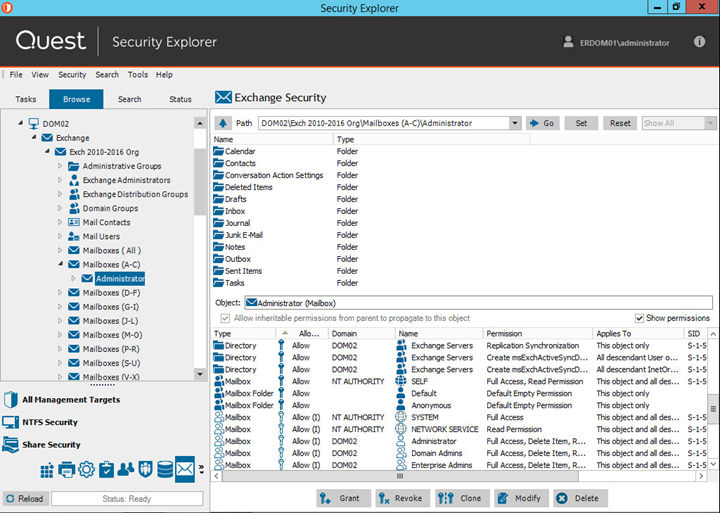
Task: Open the Task Management clipboard icon
Action: pos(106,470)
